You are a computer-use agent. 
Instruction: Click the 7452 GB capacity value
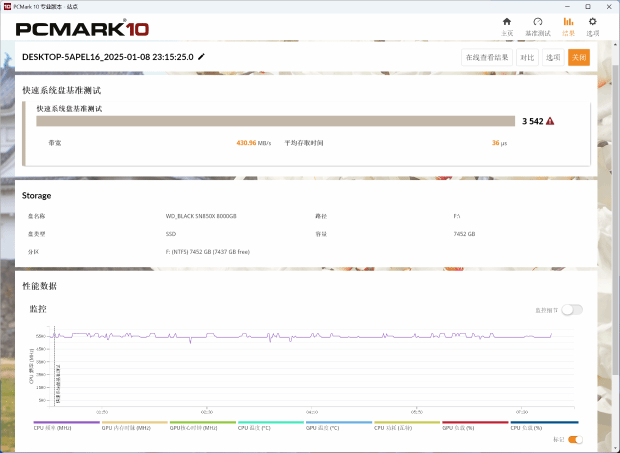click(464, 234)
